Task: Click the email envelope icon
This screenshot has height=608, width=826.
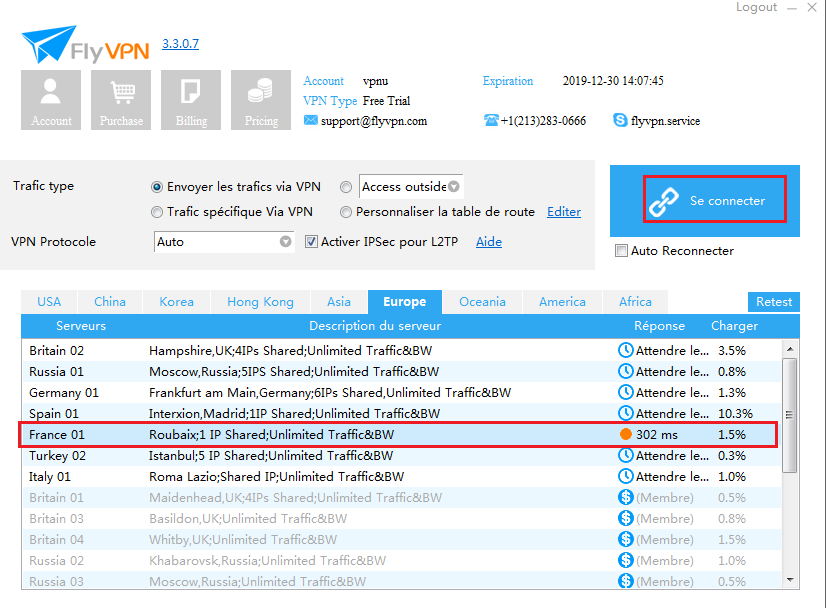Action: pos(311,121)
